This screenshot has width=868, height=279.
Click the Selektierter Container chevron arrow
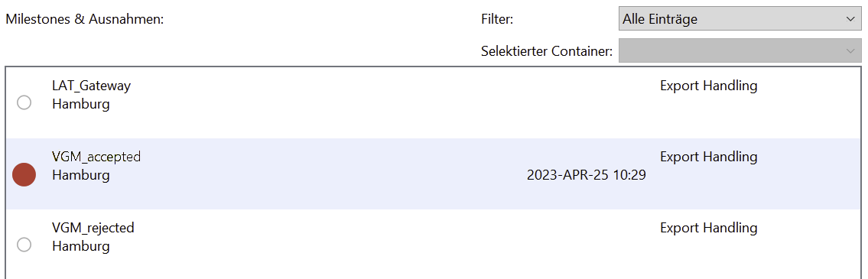(x=850, y=51)
